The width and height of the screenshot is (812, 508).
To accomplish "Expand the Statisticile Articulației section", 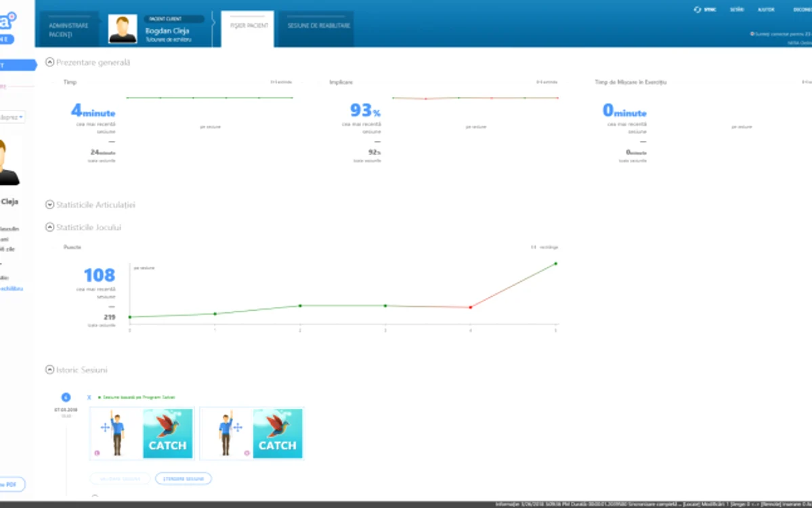I will click(x=49, y=205).
